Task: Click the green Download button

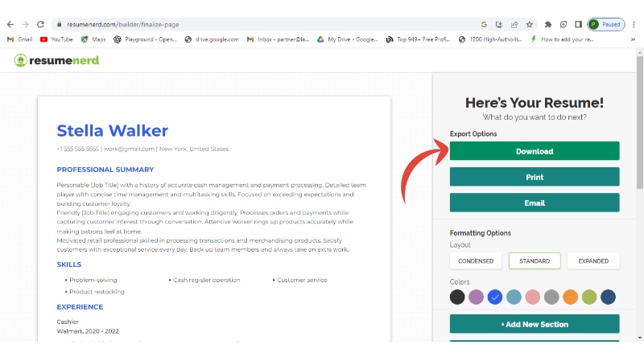Action: 535,151
